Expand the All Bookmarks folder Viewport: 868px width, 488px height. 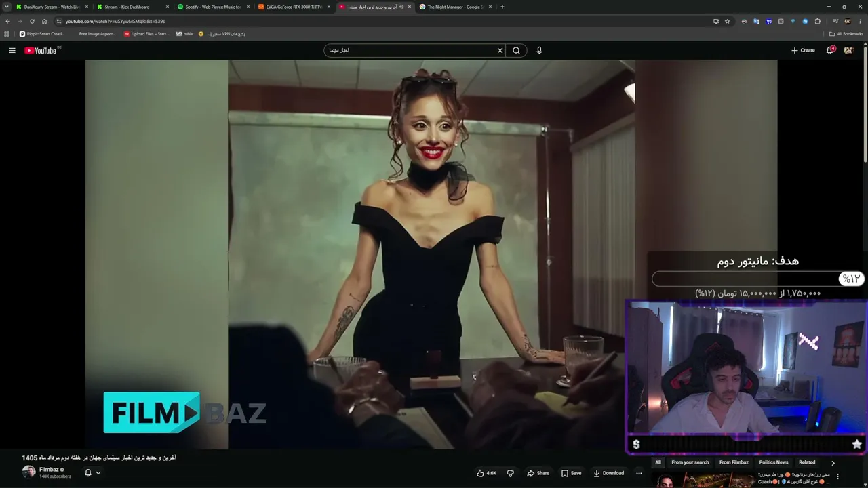point(846,33)
